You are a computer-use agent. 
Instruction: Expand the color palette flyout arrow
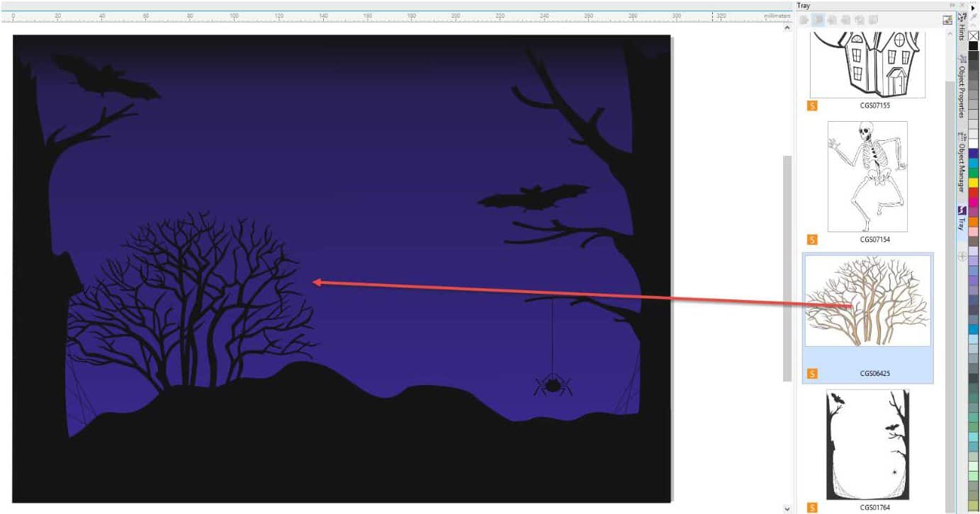973,7
